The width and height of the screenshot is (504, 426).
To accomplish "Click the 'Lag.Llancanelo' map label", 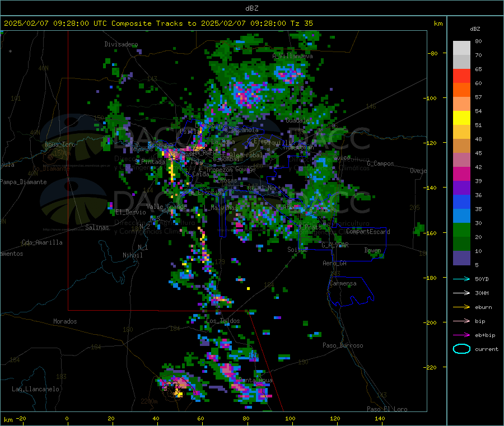I will click(35, 389).
